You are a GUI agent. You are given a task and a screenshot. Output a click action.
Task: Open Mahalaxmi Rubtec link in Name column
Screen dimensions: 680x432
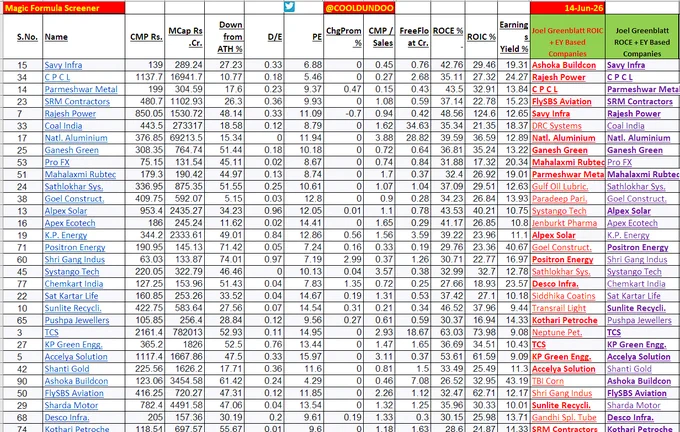point(80,174)
